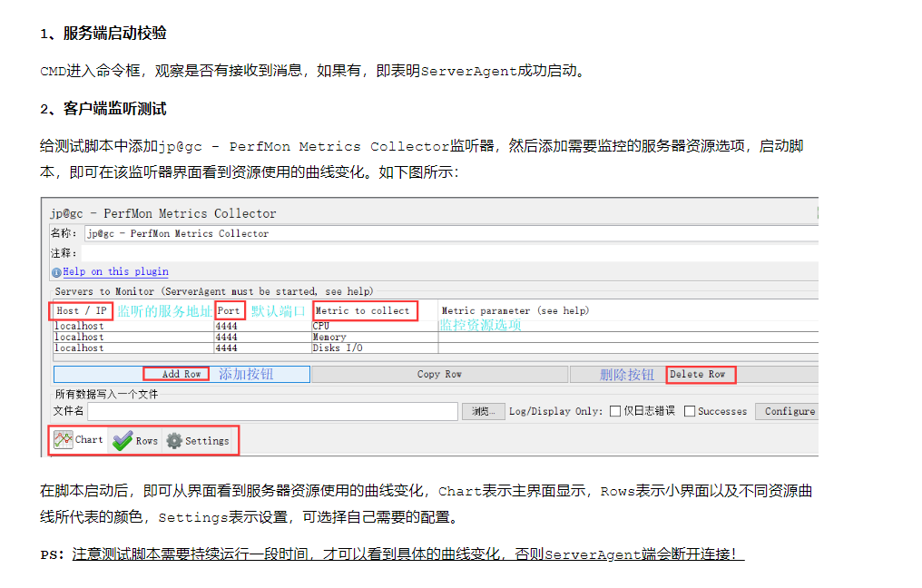Open the Configure dialog
This screenshot has height=588, width=922.
[x=786, y=410]
